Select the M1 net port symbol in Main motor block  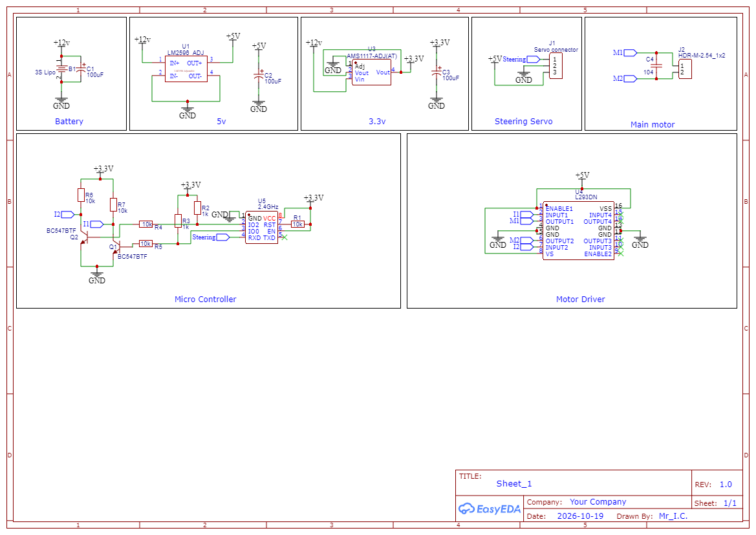[x=631, y=52]
